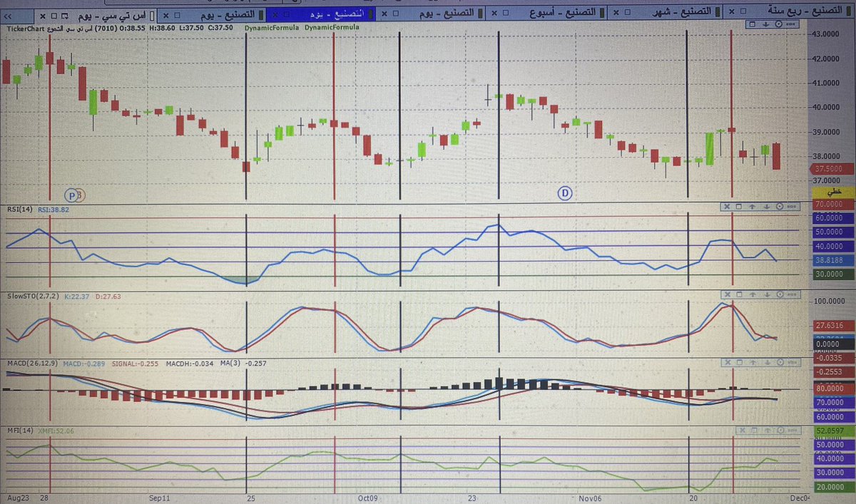856x504 pixels.
Task: Move the MACD panel up
Action: click(753, 362)
